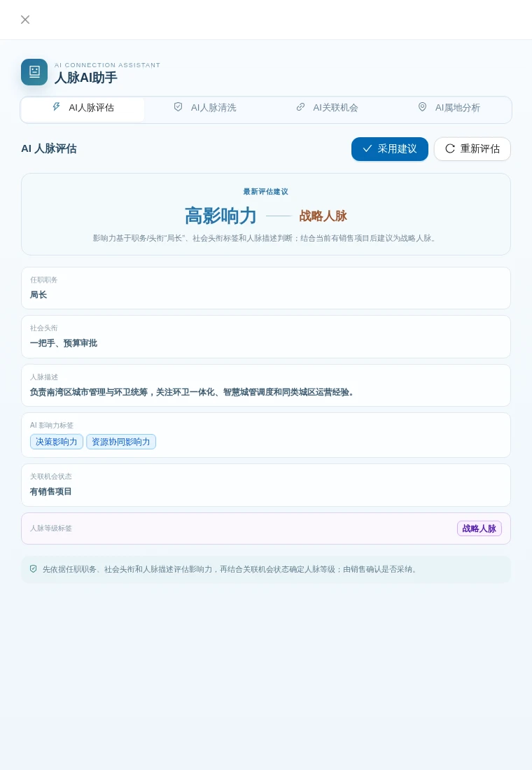The image size is (532, 770).
Task: Click the 采用建议 button
Action: coord(389,149)
